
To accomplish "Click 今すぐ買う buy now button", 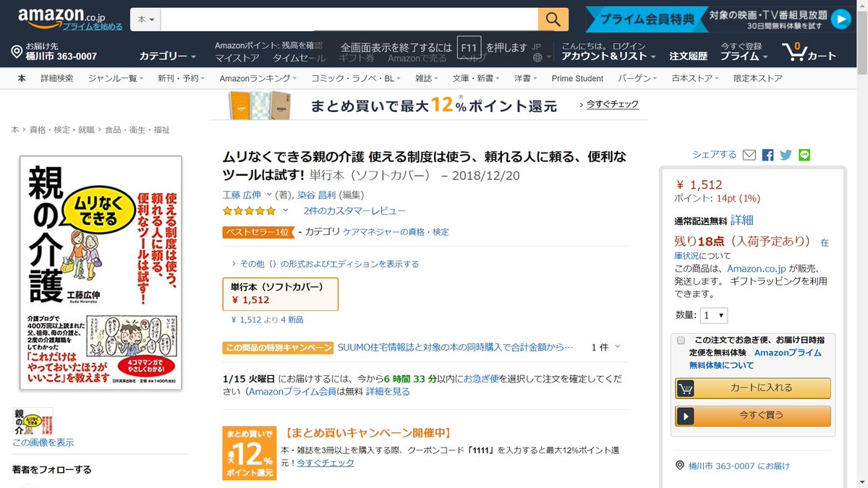I will 753,416.
